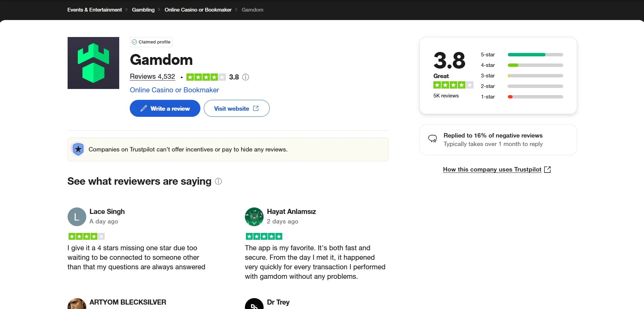
Task: Click info icon beside See what reviewers are saying
Action: tap(219, 181)
